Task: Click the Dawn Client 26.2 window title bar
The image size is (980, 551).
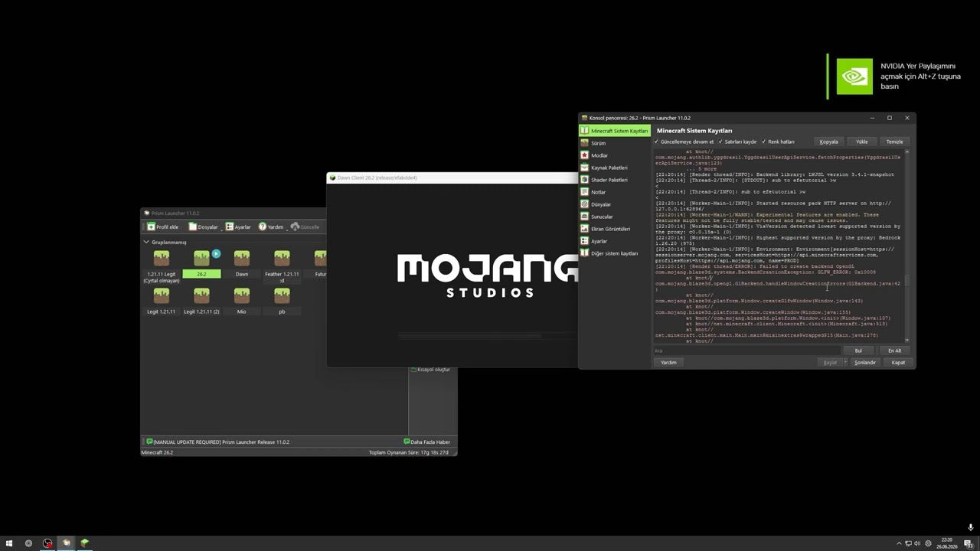Action: coord(452,178)
